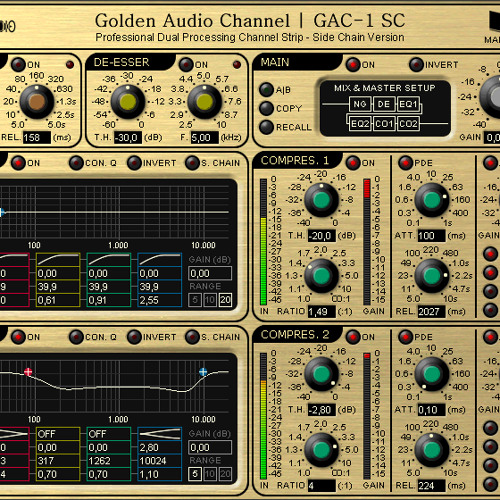Screen dimensions: 500x500
Task: Toggle COMPRES. 1 ON button
Action: tap(353, 163)
